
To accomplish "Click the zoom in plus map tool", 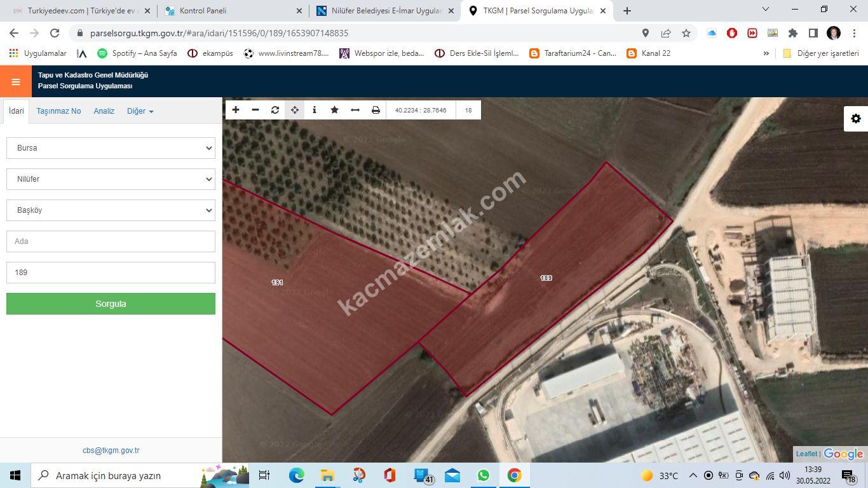I will (x=236, y=110).
